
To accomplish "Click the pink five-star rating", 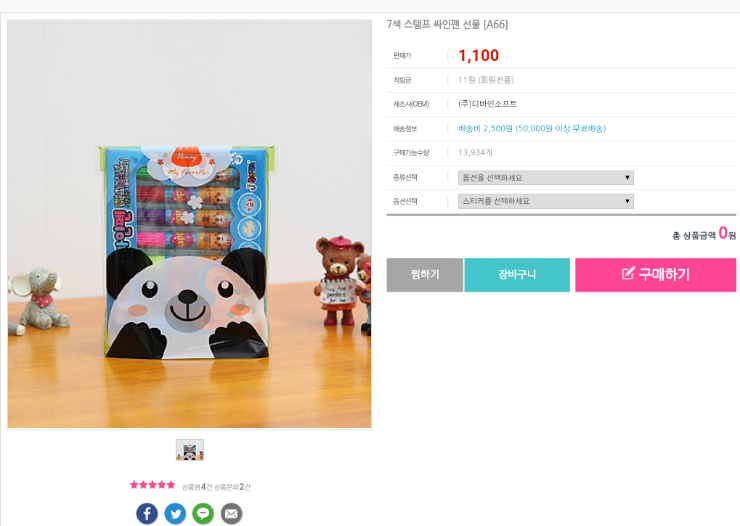I will point(152,485).
